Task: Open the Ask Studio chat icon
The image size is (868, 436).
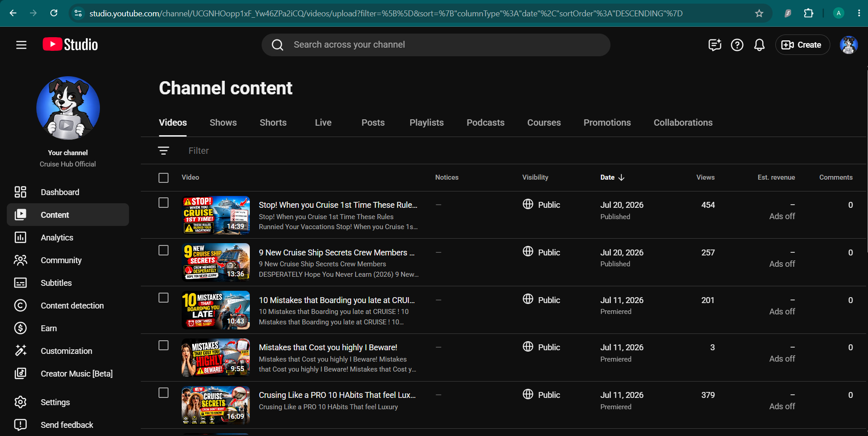Action: [x=715, y=45]
